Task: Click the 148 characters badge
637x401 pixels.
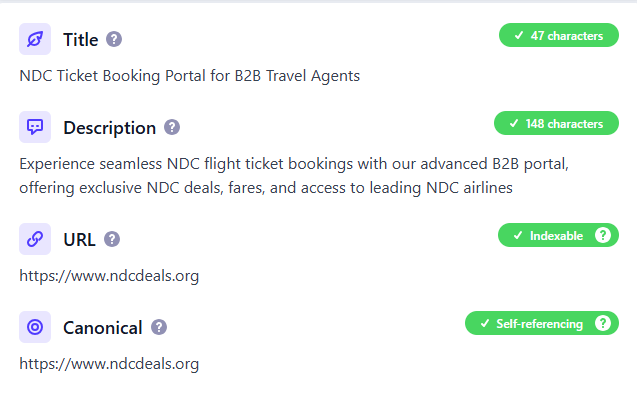Action: coord(556,124)
